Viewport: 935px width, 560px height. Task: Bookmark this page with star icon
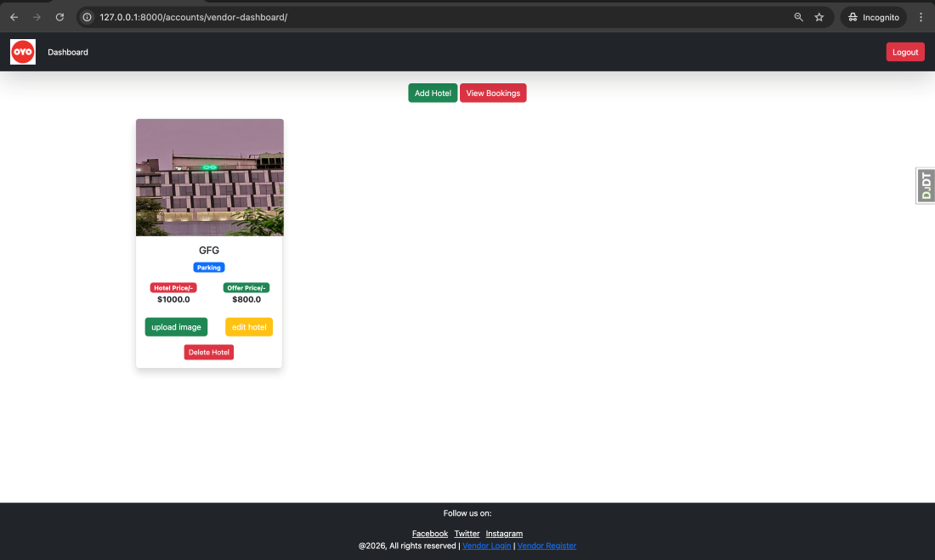[819, 17]
